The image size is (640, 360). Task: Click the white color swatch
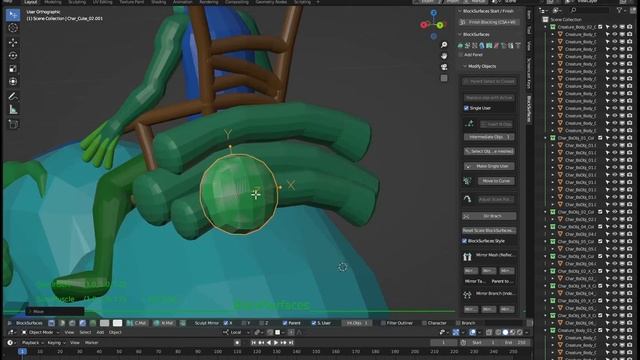118,323
